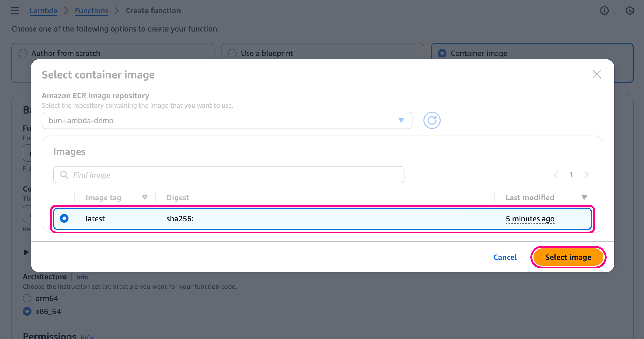This screenshot has height=339, width=644.
Task: Click the info icon in the top bar
Action: point(604,11)
